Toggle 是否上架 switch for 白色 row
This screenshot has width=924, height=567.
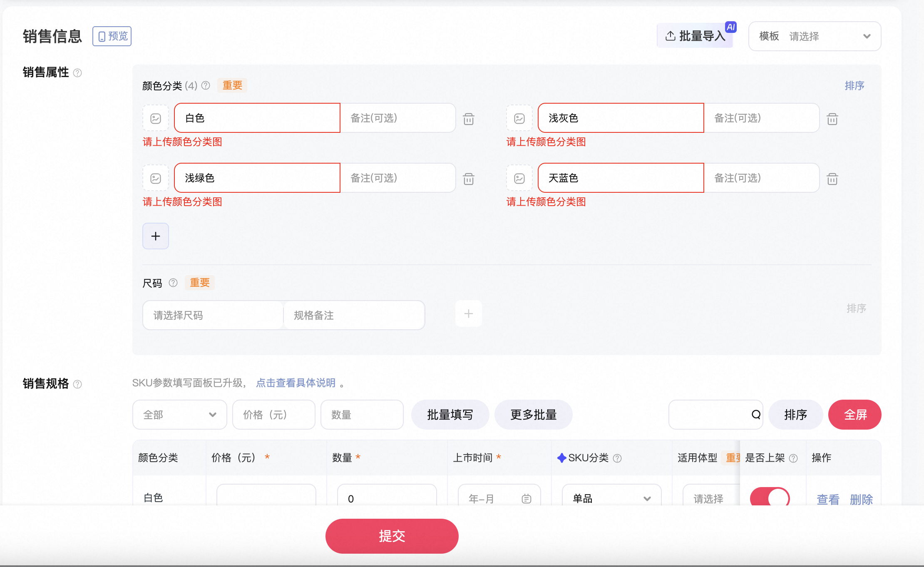(770, 497)
